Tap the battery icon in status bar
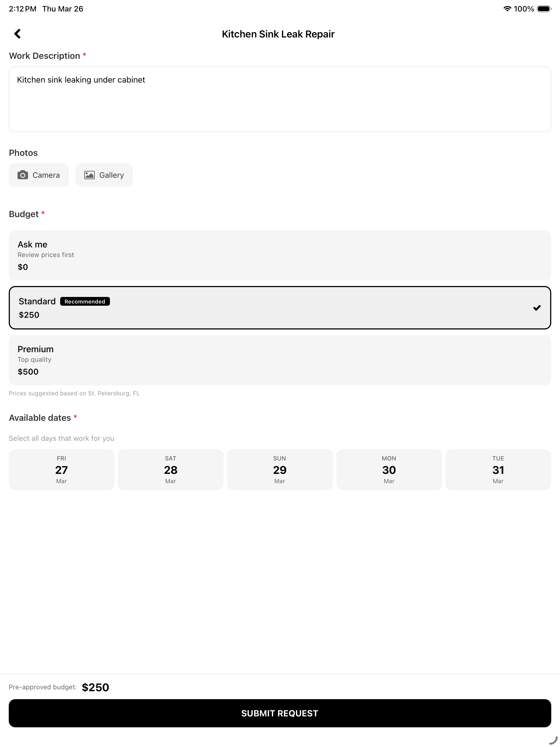 pos(544,9)
